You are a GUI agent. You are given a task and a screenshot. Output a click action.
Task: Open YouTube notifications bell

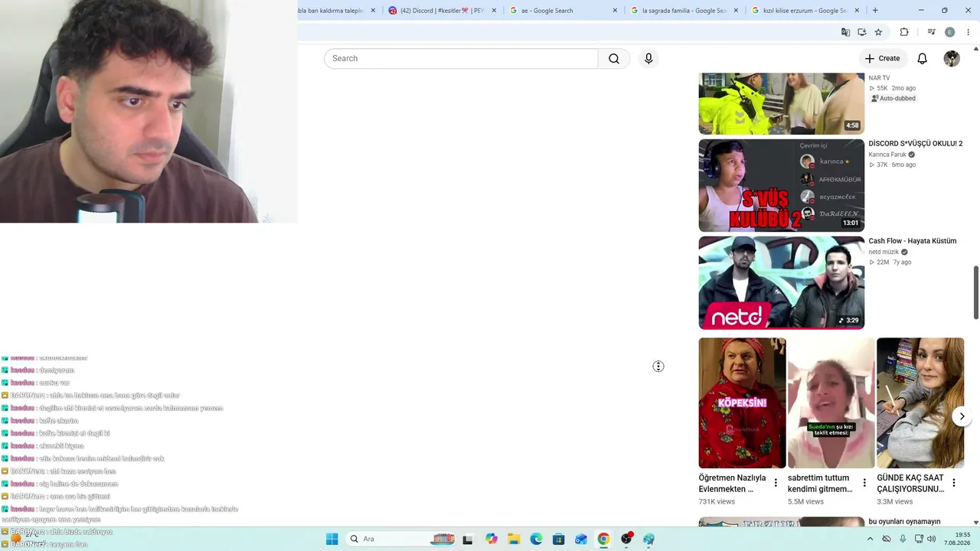[923, 59]
